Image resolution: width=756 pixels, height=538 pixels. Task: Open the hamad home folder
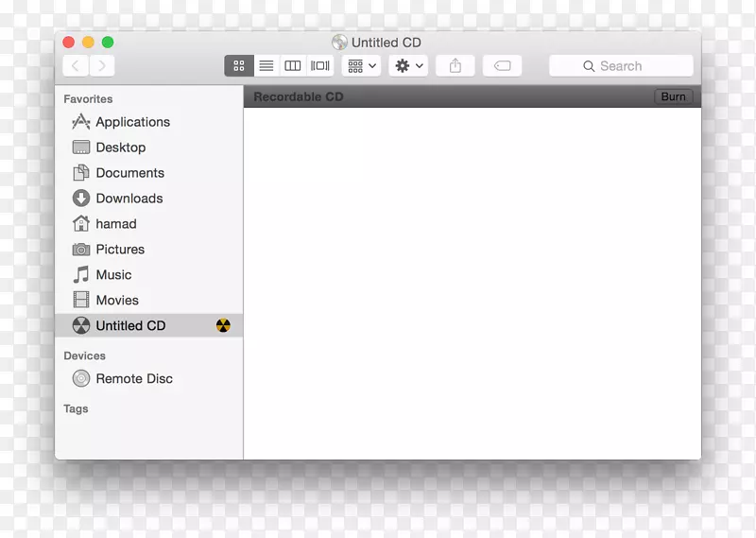click(115, 224)
